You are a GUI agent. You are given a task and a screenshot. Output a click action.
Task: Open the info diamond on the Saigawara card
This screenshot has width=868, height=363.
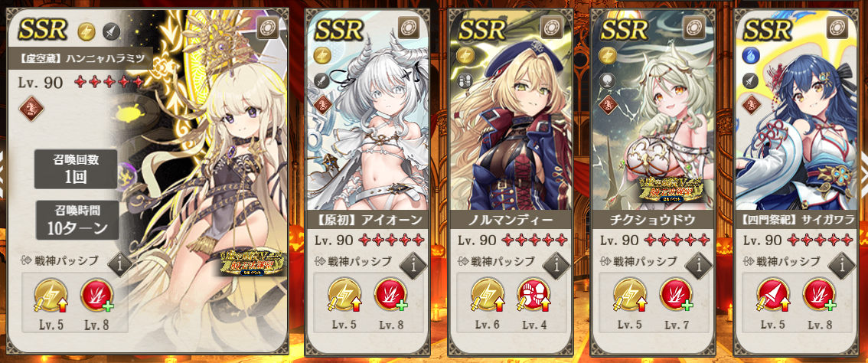coord(841,265)
